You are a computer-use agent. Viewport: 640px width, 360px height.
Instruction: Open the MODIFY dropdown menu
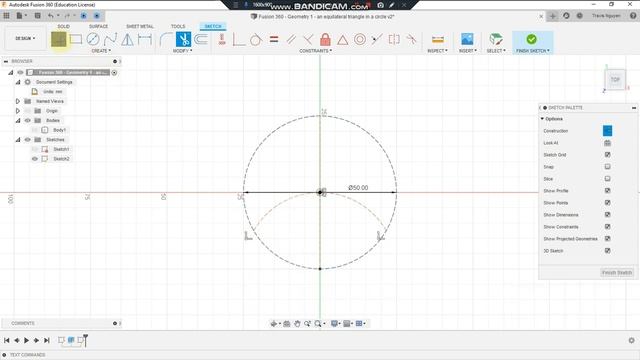point(182,51)
